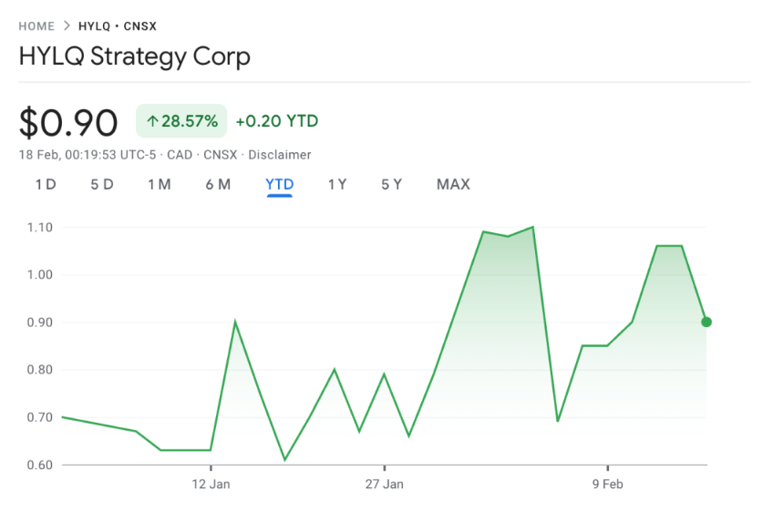The height and width of the screenshot is (532, 773).
Task: Select the YTD range tab
Action: click(x=279, y=184)
